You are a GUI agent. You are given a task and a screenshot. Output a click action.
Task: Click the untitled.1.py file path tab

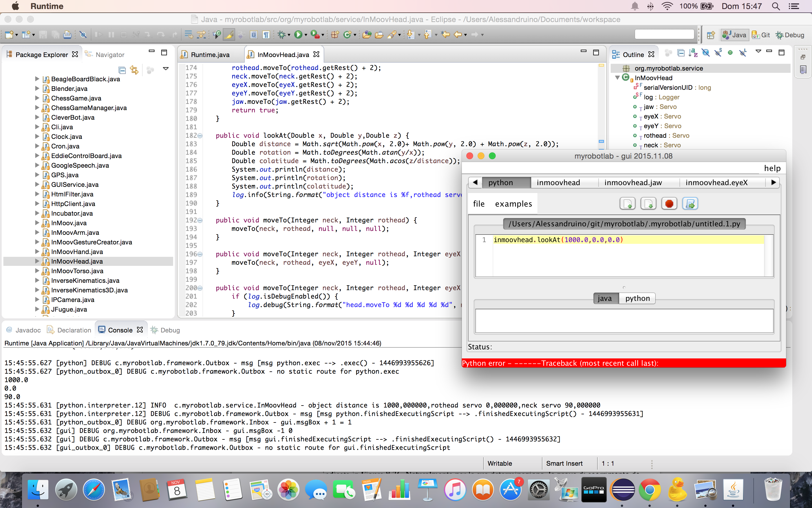tap(624, 224)
